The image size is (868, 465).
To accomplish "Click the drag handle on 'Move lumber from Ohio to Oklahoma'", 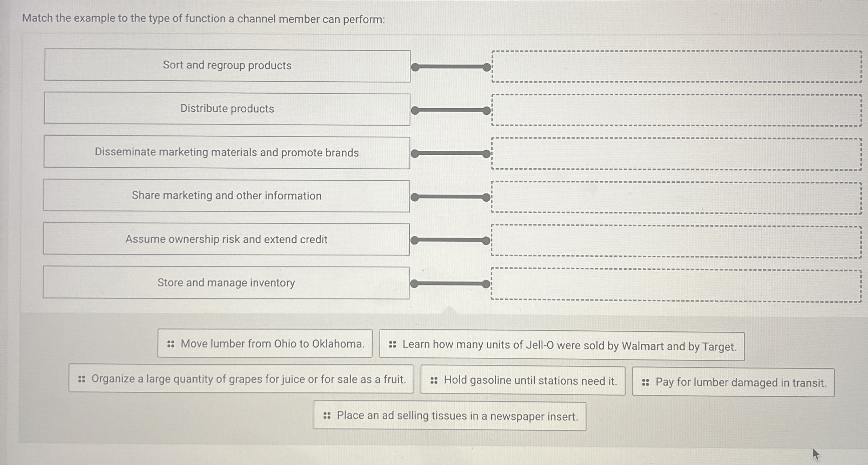I will coord(171,344).
